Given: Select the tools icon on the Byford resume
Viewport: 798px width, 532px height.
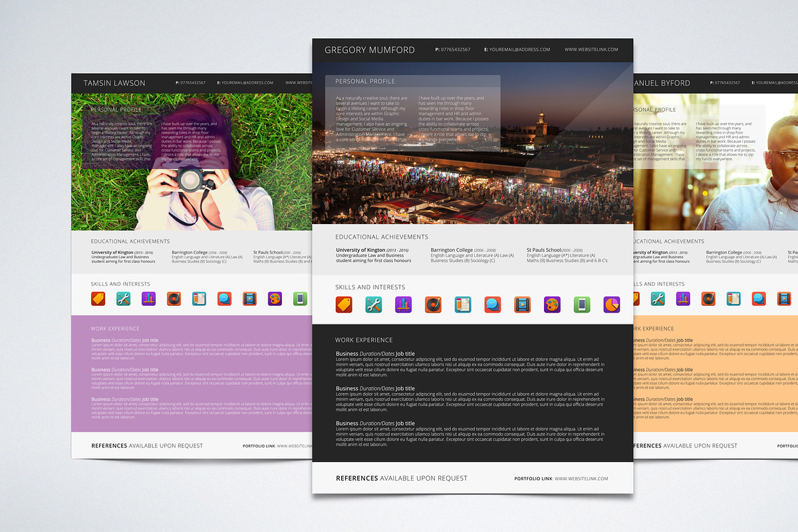Looking at the screenshot, I should click(658, 299).
